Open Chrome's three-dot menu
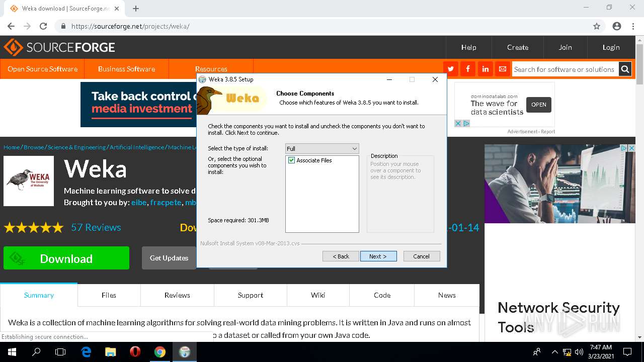Screen dimensions: 644x362 click(x=633, y=26)
